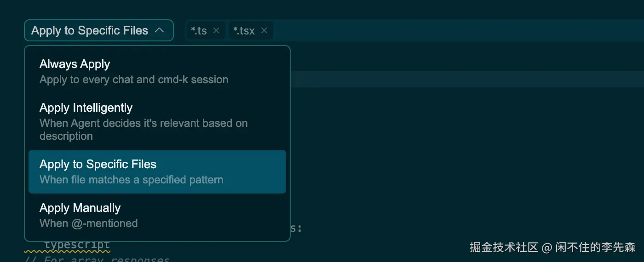Collapse the rule type dropdown via chevron

(x=159, y=30)
